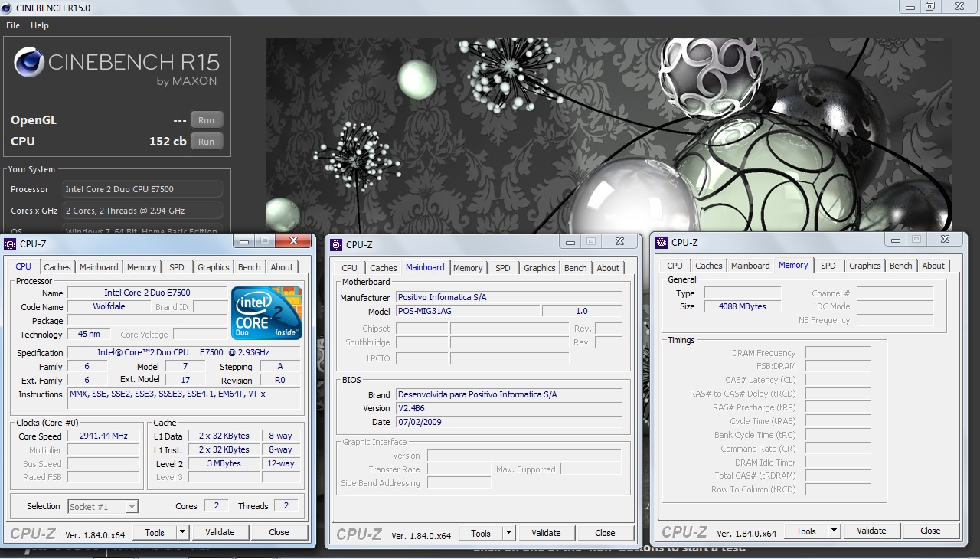980x559 pixels.
Task: Select About tab in middle CPU-Z window
Action: tap(608, 268)
